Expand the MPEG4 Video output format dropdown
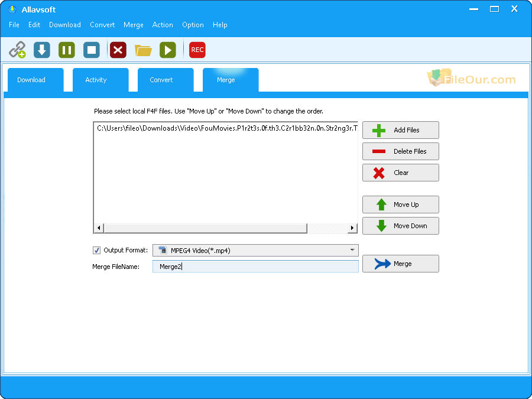 [255, 251]
